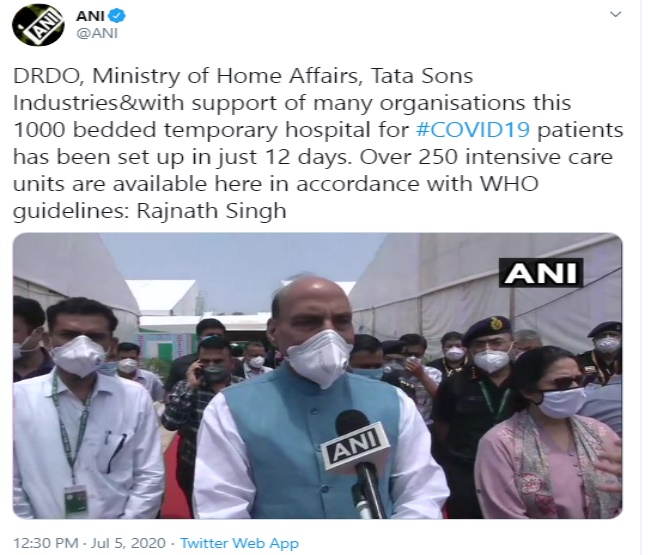View the tweet's attached photo
This screenshot has width=650, height=555.
[x=318, y=376]
